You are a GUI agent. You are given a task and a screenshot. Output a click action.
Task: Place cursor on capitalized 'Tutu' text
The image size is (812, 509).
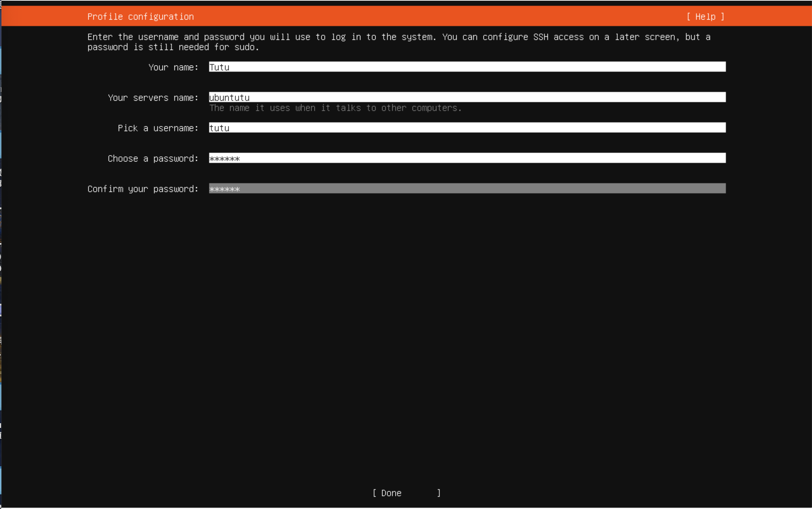219,67
